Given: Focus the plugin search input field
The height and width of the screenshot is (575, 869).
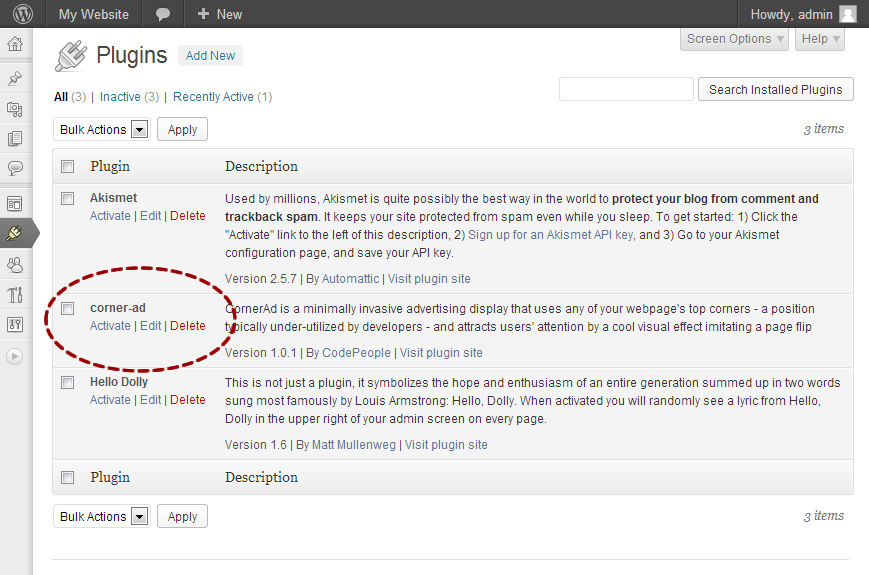Looking at the screenshot, I should 626,89.
